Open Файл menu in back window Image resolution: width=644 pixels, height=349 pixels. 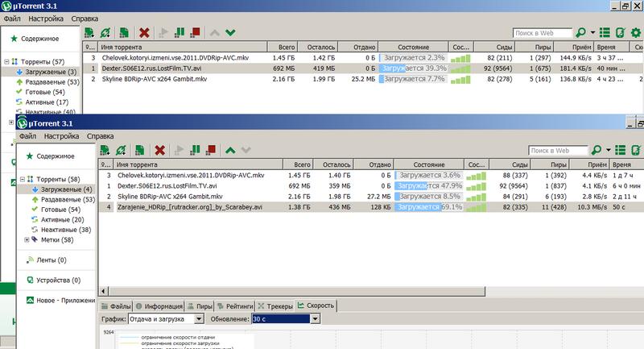(12, 19)
